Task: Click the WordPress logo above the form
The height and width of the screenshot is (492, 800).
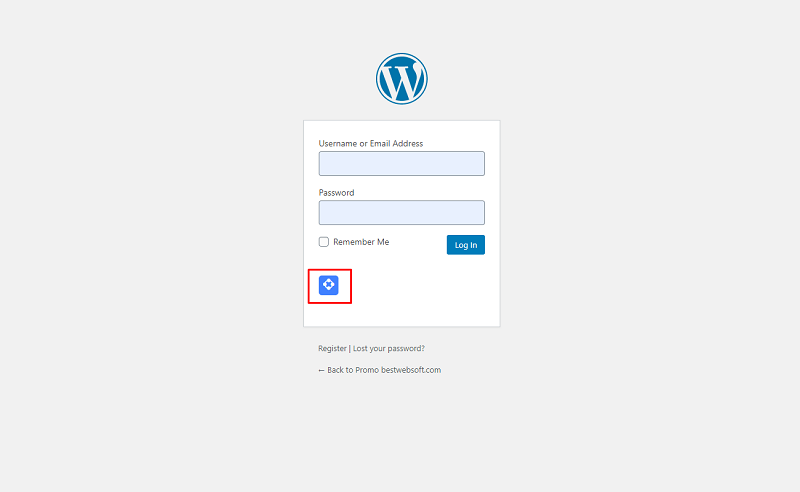Action: pos(402,79)
